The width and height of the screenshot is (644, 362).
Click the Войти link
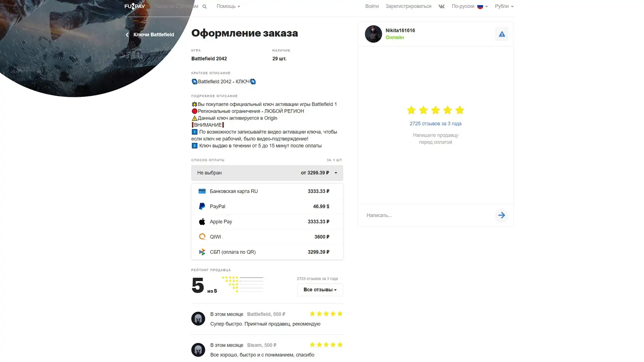(x=372, y=6)
